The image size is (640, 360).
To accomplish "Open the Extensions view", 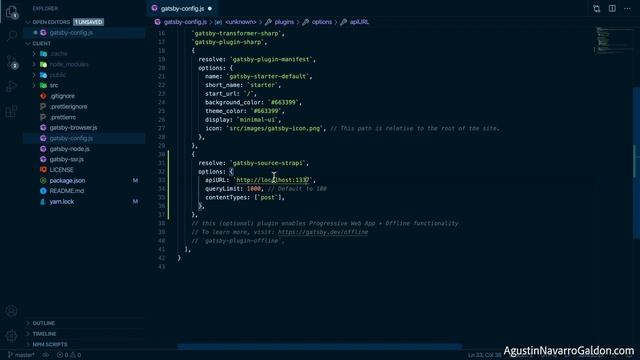I will point(11,111).
